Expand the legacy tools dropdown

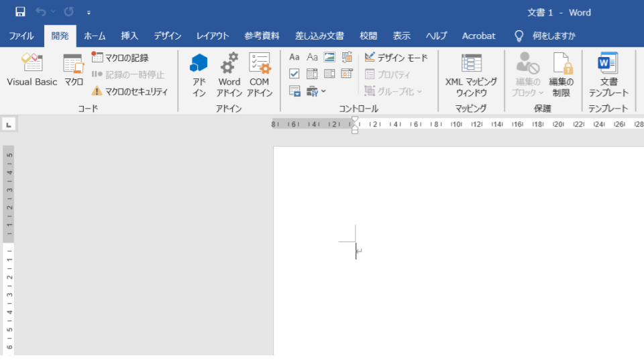coord(316,91)
